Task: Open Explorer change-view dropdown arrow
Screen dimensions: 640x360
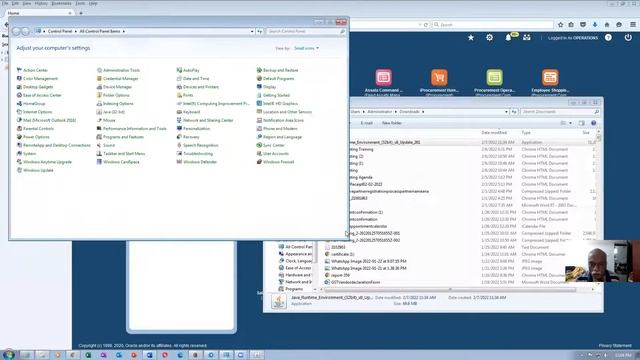Action: (x=570, y=123)
